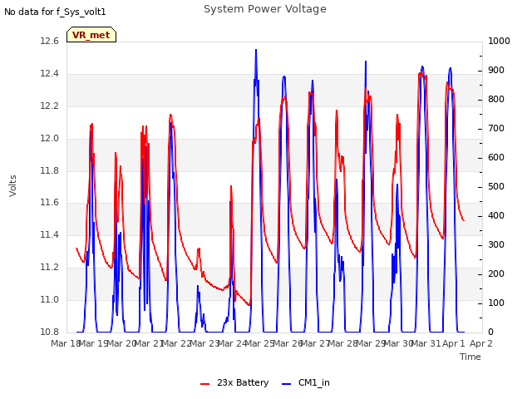Click the red 23x Battery legend swatch
Image resolution: width=532 pixels, height=399 pixels.
(x=205, y=384)
